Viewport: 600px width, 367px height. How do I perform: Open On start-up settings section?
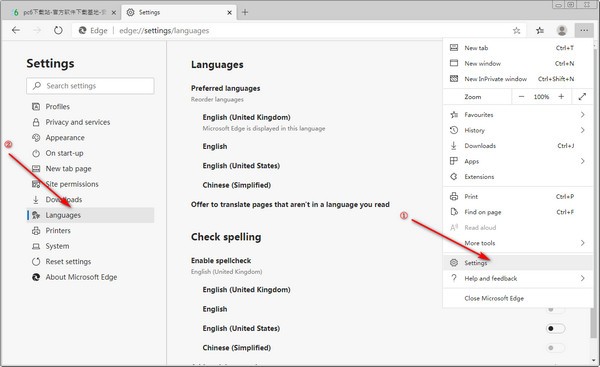pyautogui.click(x=90, y=153)
